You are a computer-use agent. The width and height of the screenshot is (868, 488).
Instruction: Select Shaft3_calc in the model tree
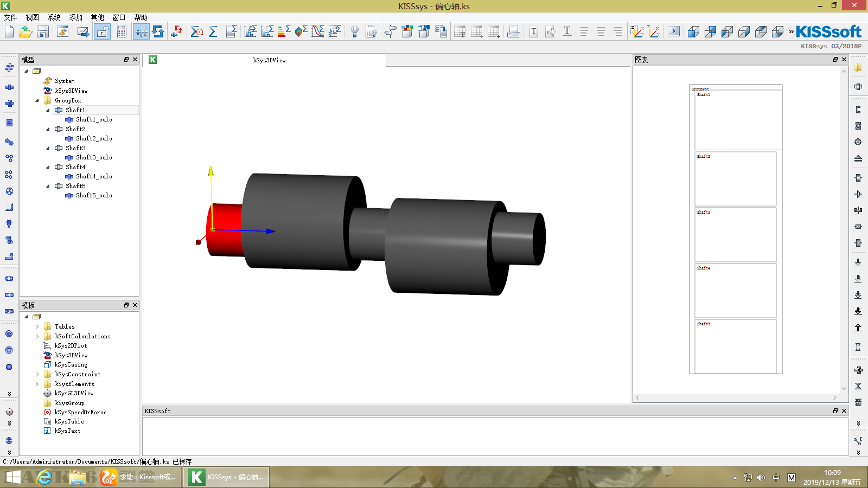click(94, 157)
